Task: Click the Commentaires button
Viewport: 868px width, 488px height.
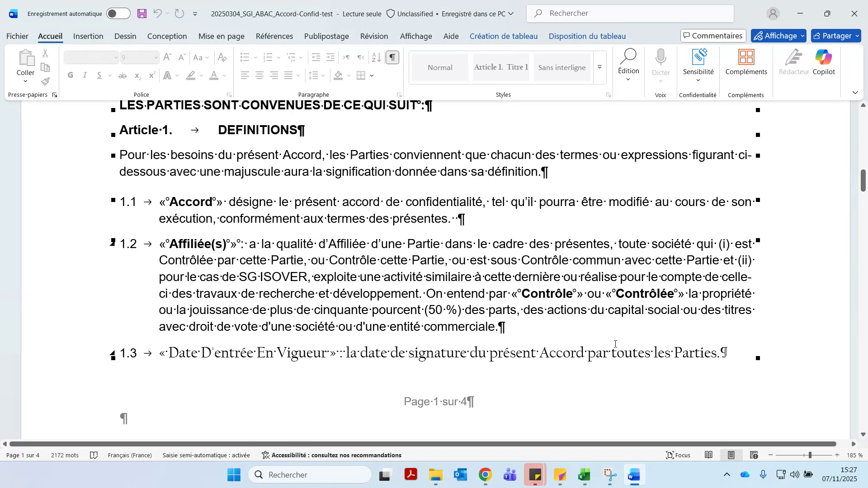Action: (713, 36)
